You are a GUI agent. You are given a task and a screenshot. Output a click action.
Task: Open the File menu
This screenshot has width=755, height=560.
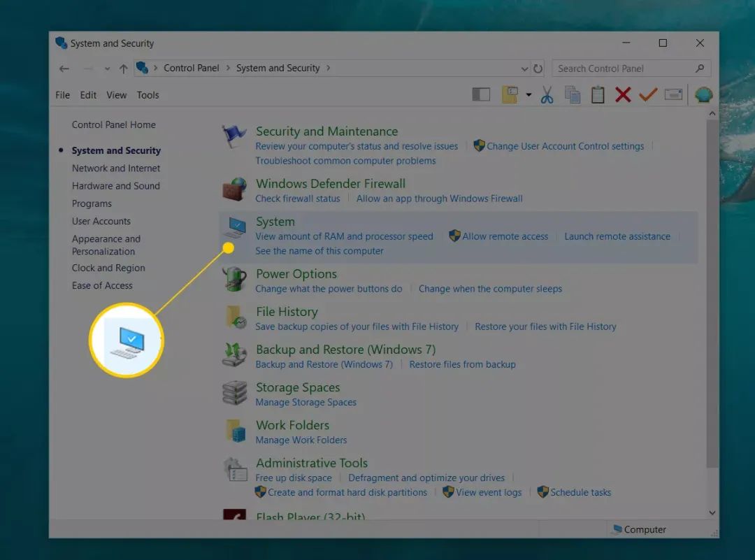click(63, 95)
